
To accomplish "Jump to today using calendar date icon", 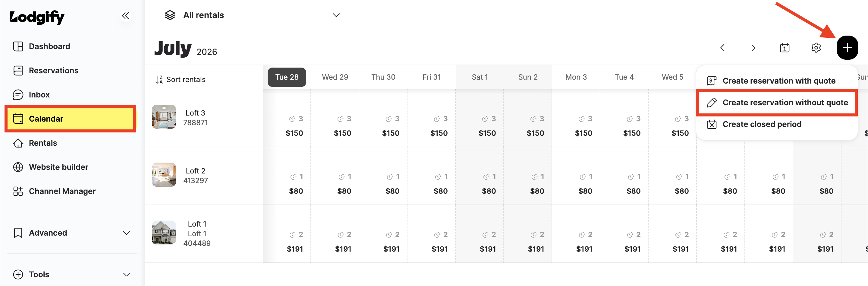I will tap(785, 48).
